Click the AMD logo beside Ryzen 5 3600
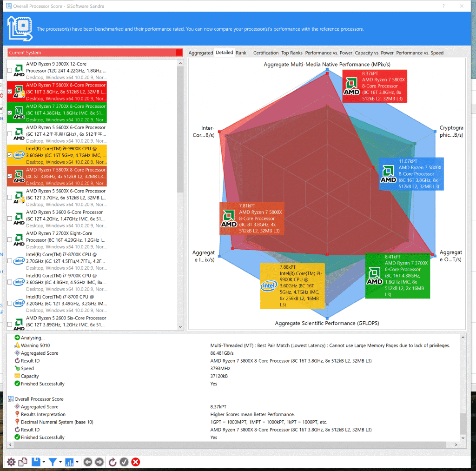 click(x=19, y=219)
